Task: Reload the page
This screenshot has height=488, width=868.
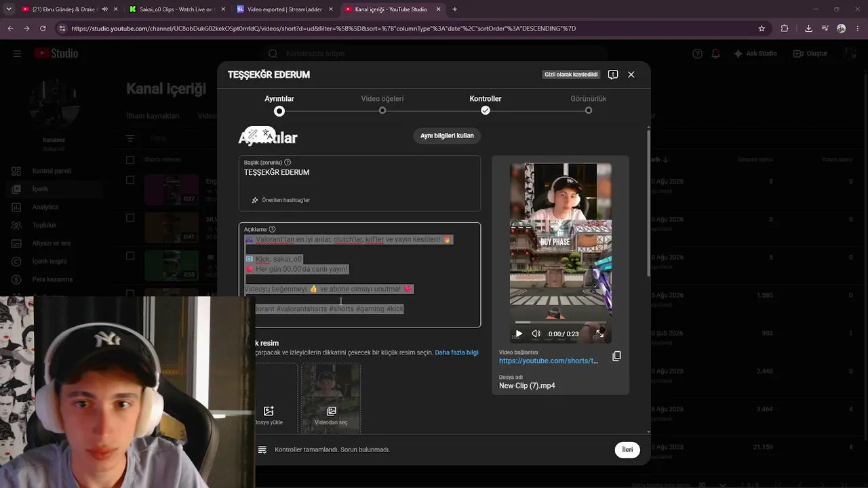Action: (43, 28)
